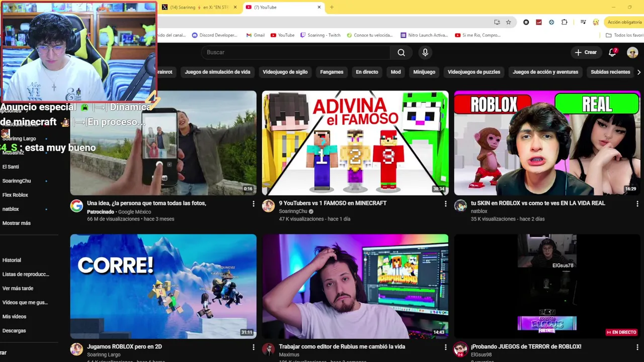Click the Crear button

(586, 52)
